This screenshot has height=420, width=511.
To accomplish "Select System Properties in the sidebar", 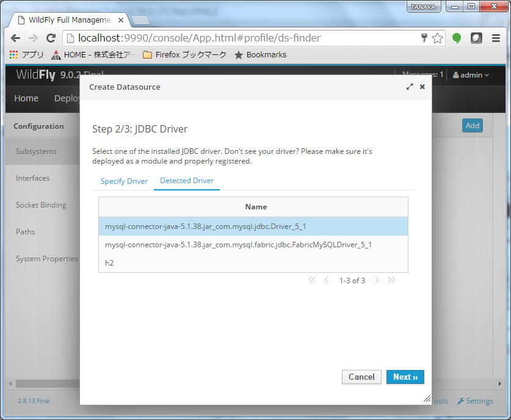I will (x=43, y=259).
